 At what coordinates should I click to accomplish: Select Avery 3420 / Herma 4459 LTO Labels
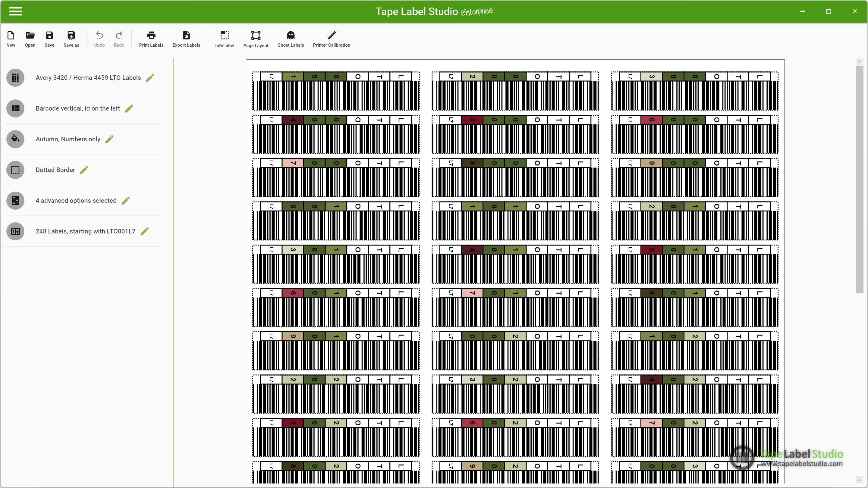coord(88,78)
